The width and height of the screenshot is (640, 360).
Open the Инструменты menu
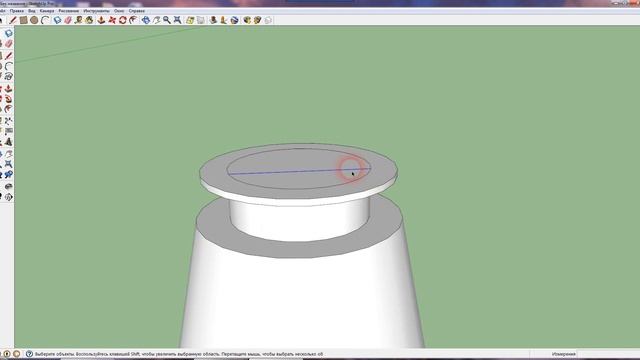coord(96,11)
